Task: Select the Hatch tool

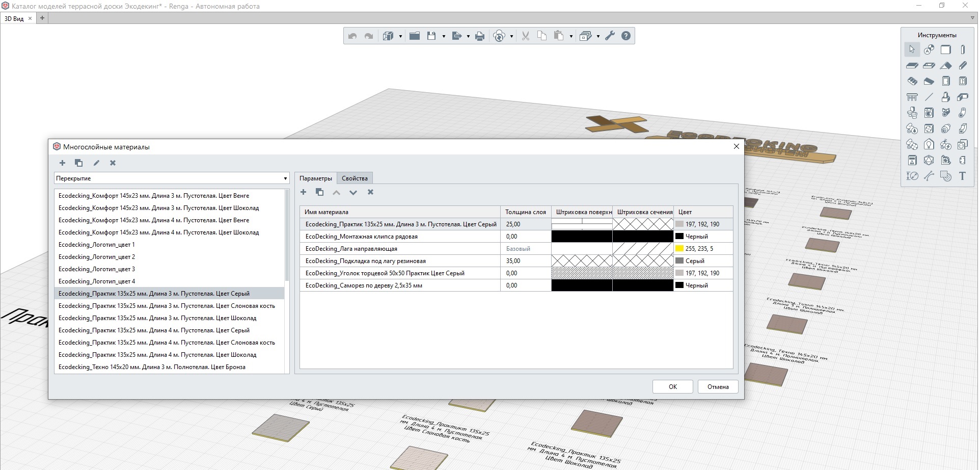Action: (x=946, y=176)
